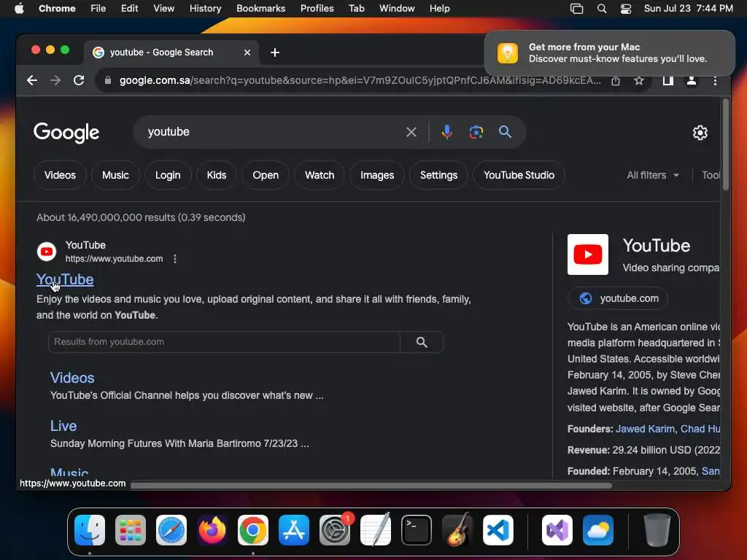Select the Login filter chip
Viewport: 747px width, 560px height.
168,175
